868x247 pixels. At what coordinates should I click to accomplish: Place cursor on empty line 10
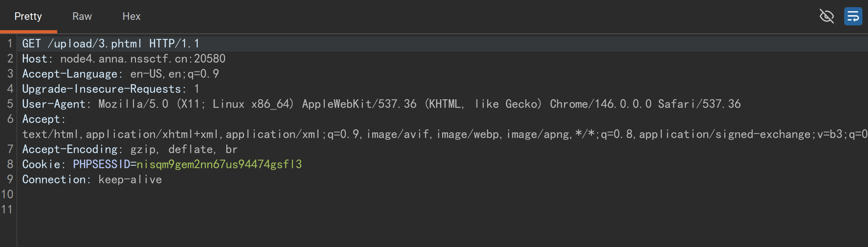coord(442,195)
